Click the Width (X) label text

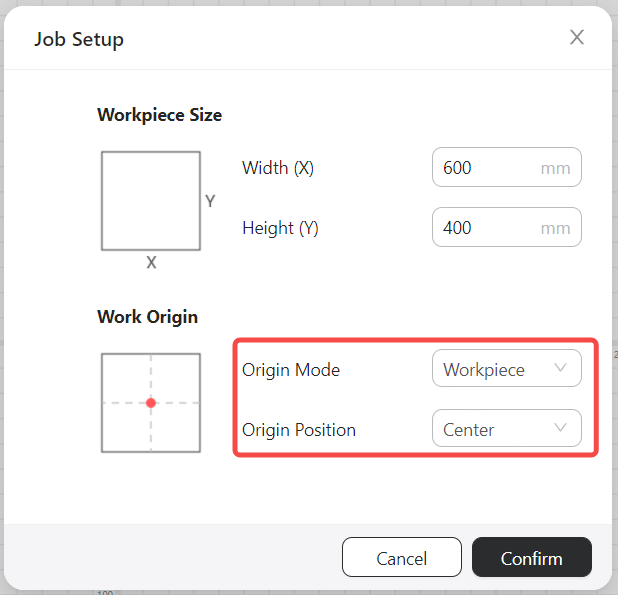pyautogui.click(x=278, y=168)
